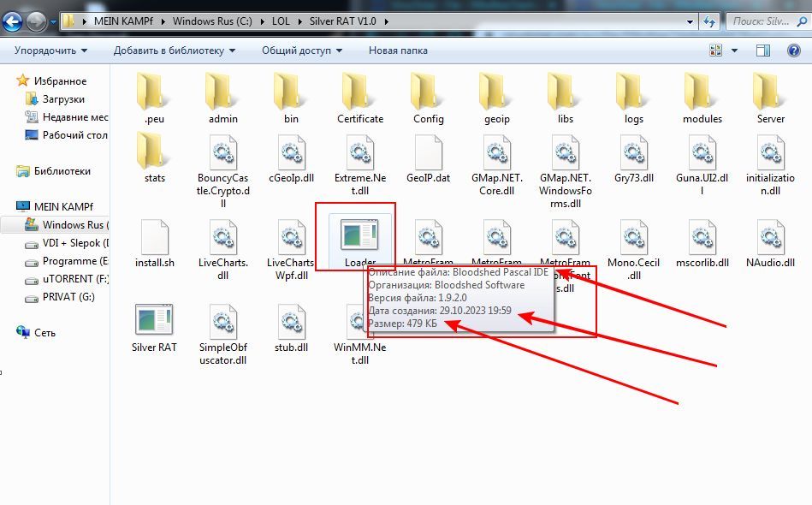This screenshot has height=505, width=812.
Task: Open the logs folder
Action: point(633,98)
